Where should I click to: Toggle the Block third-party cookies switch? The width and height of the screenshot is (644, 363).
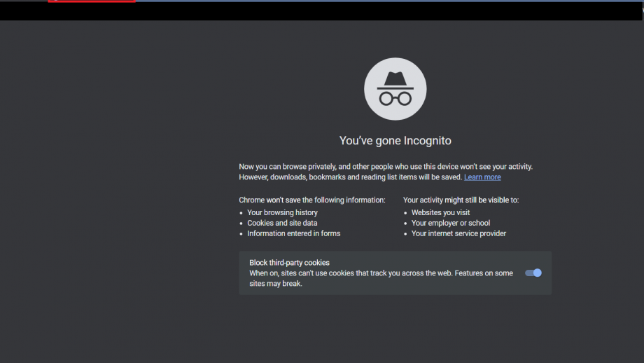tap(533, 273)
